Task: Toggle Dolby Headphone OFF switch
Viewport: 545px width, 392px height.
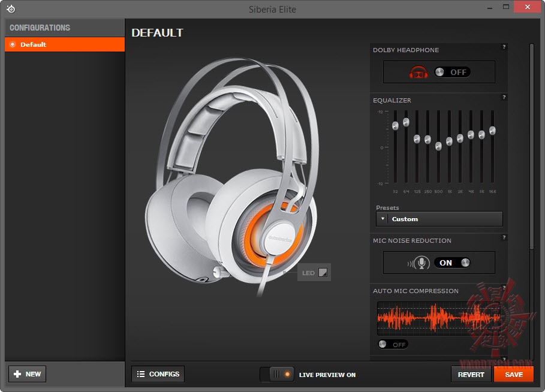Action: coord(452,72)
